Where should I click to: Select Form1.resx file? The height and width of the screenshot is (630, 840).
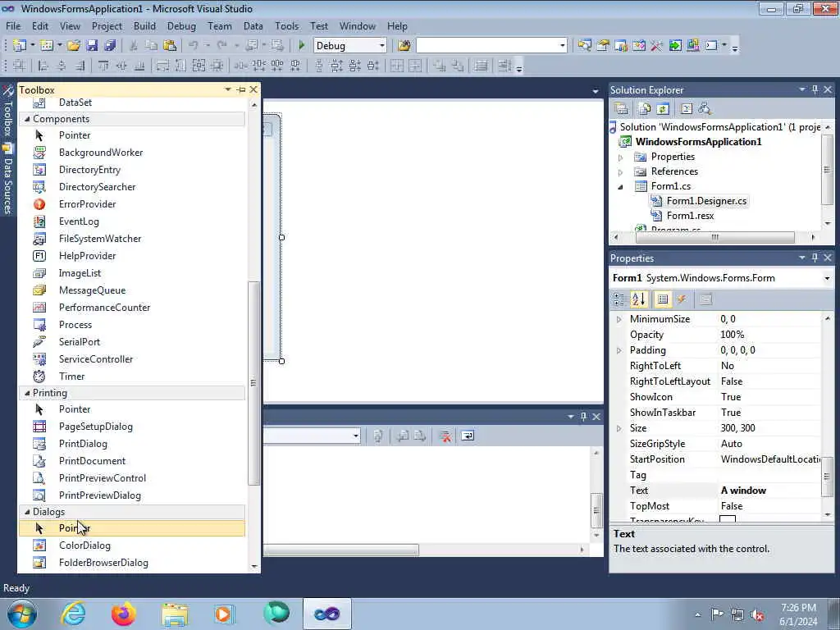click(690, 216)
